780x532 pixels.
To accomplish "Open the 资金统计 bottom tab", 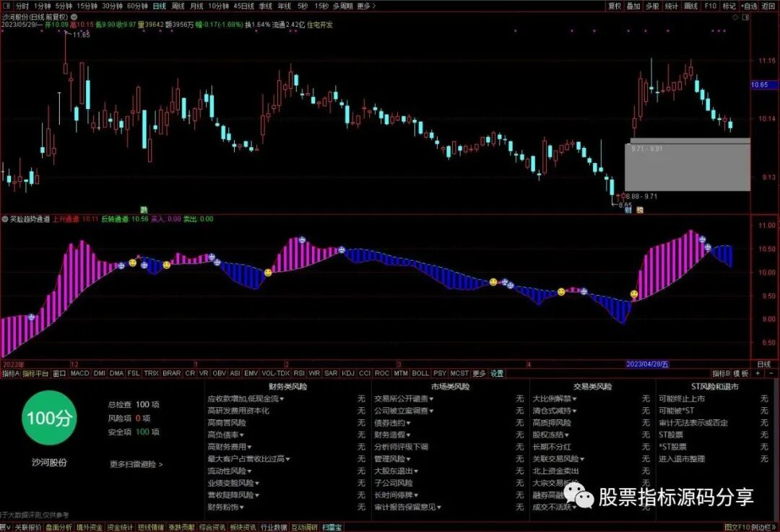I will (x=121, y=528).
